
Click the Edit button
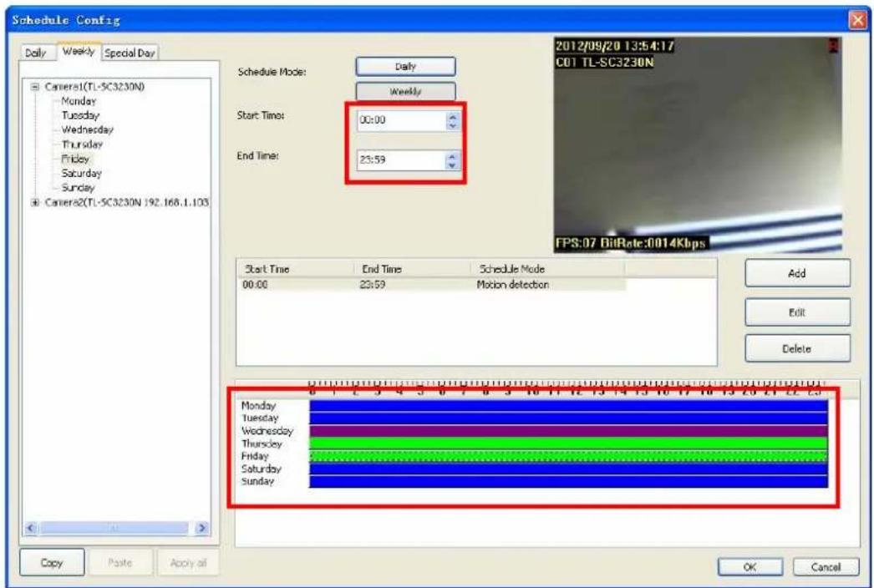pos(797,312)
